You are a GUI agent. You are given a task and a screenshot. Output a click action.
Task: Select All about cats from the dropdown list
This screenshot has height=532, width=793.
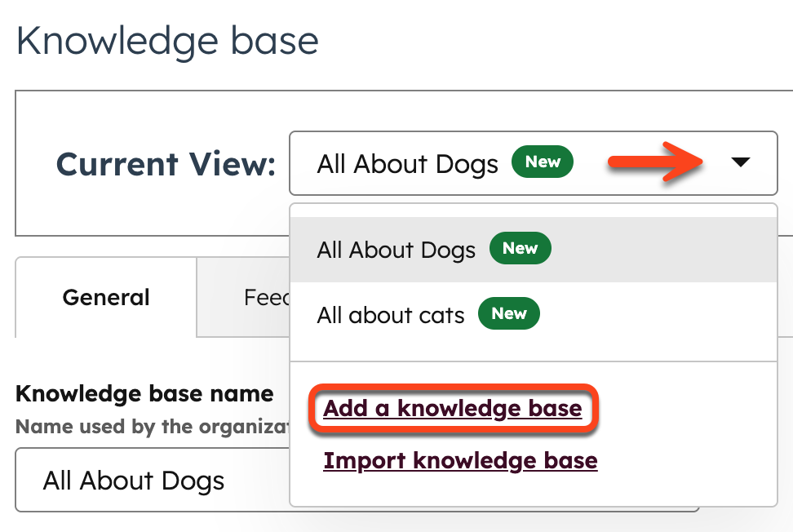(390, 313)
